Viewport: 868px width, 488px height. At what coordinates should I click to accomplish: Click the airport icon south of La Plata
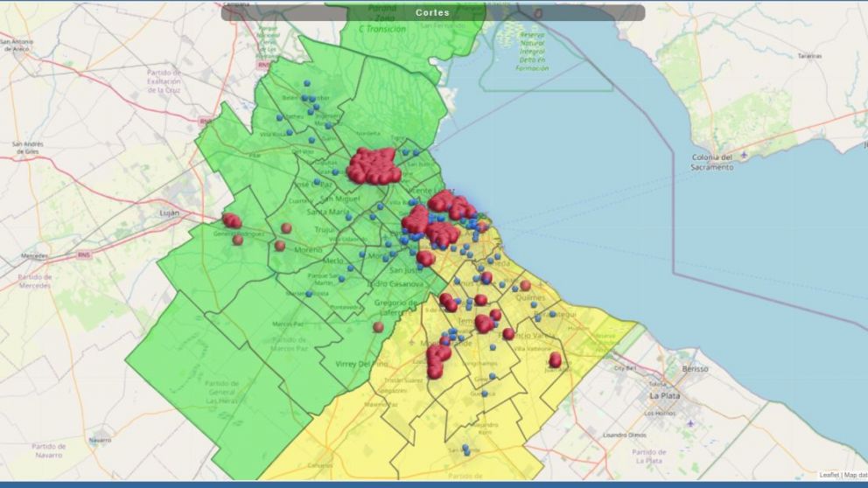(690, 423)
